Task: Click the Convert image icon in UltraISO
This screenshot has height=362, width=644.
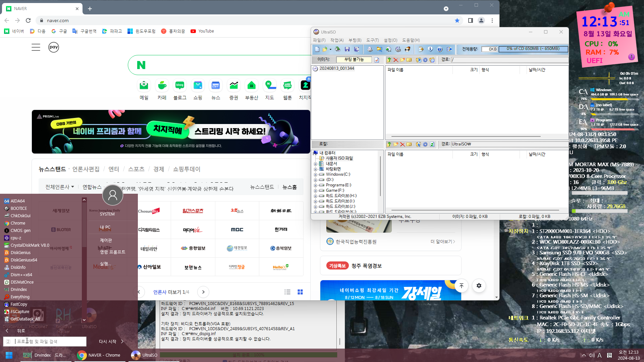Action: 379,49
